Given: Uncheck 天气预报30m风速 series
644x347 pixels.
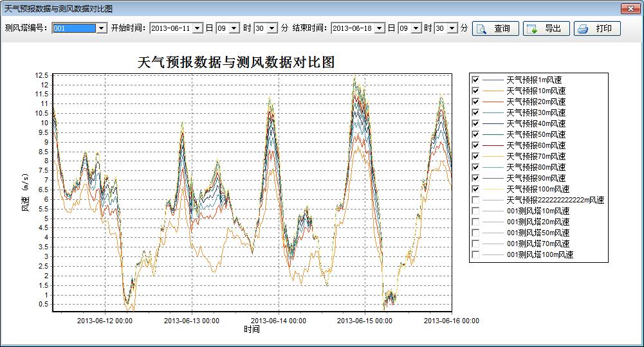Looking at the screenshot, I should 475,112.
